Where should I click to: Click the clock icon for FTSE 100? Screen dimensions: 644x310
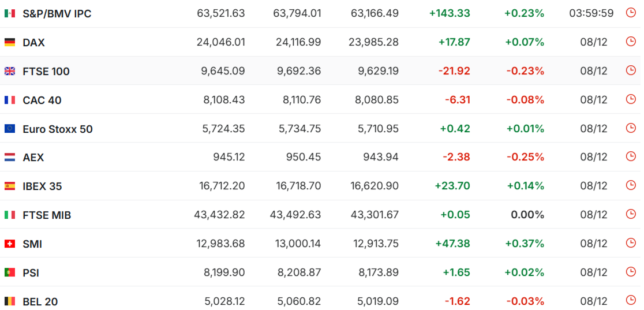coord(631,70)
